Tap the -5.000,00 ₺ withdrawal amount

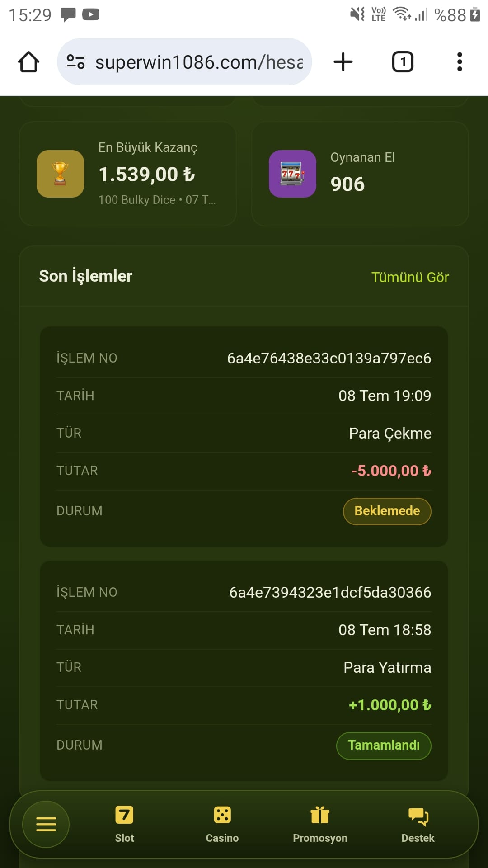click(x=391, y=471)
